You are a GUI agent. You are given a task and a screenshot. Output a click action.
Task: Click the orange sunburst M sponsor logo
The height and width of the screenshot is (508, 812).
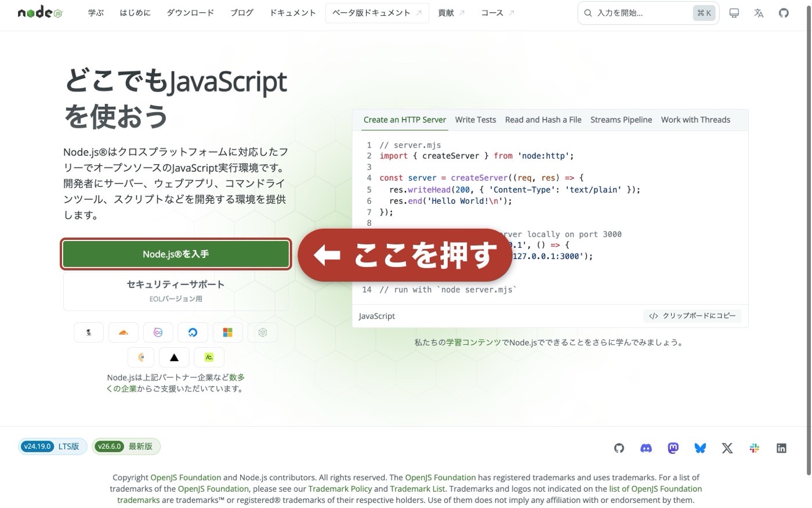coord(141,358)
